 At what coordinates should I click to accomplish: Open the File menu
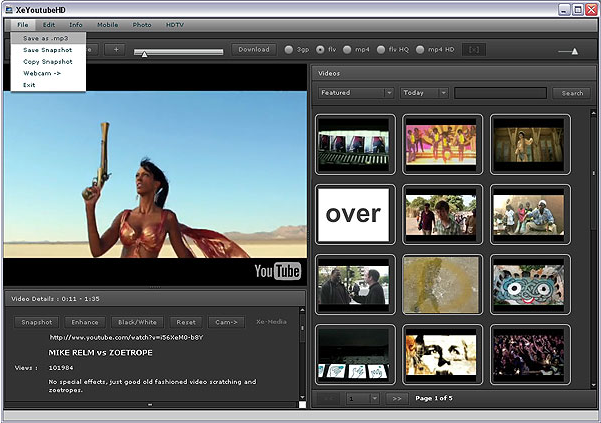click(x=23, y=25)
